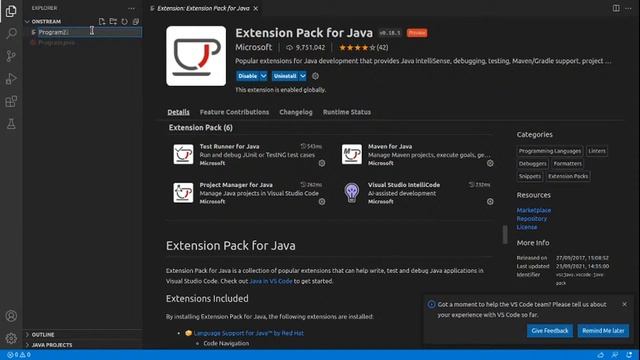The height and width of the screenshot is (360, 640).
Task: Split the editor to the right
Action: 616,8
